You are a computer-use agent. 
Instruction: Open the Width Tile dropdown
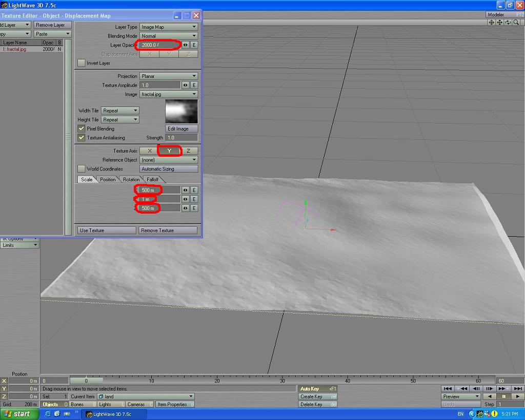click(x=120, y=111)
